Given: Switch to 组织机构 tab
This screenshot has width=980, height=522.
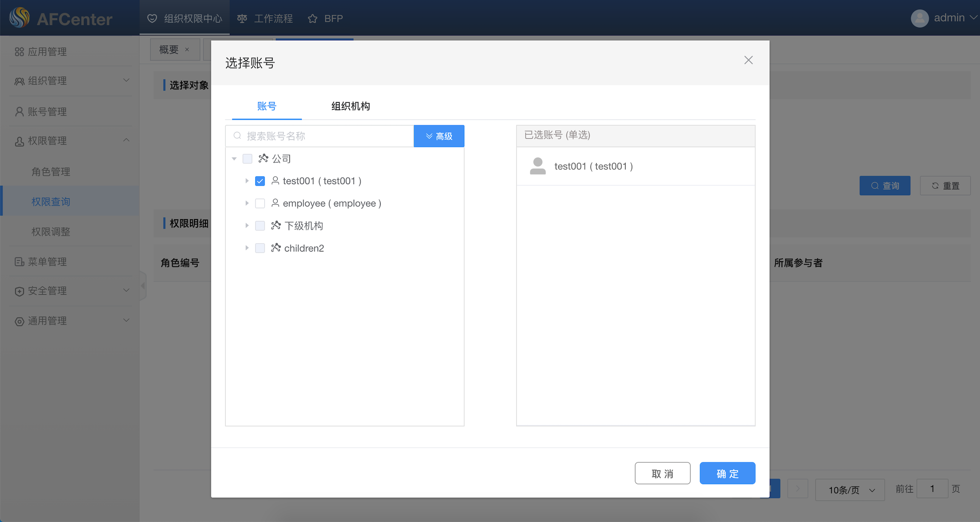Looking at the screenshot, I should point(350,106).
